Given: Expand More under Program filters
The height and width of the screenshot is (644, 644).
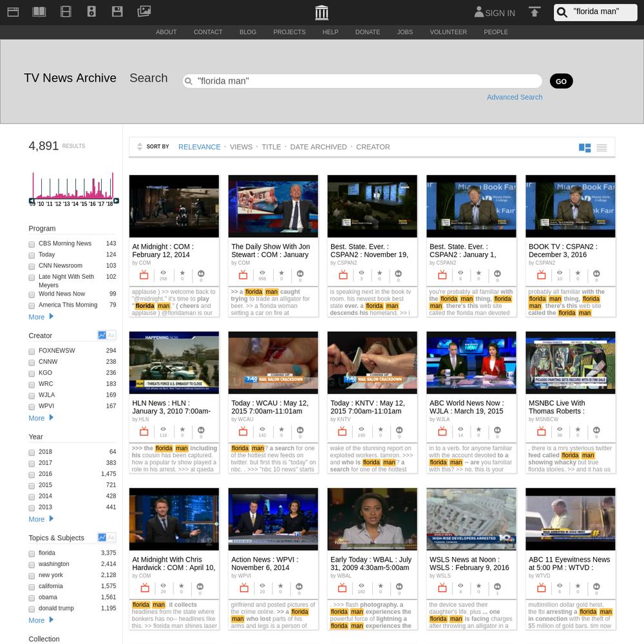Looking at the screenshot, I should tap(41, 317).
